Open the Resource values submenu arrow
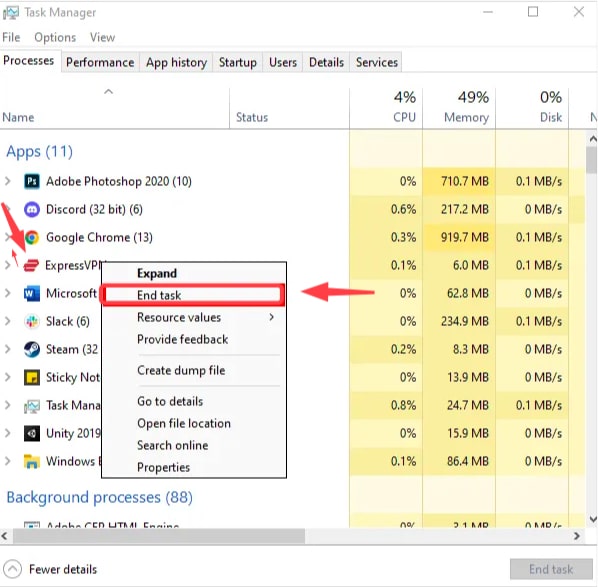The image size is (598, 587). pos(271,317)
